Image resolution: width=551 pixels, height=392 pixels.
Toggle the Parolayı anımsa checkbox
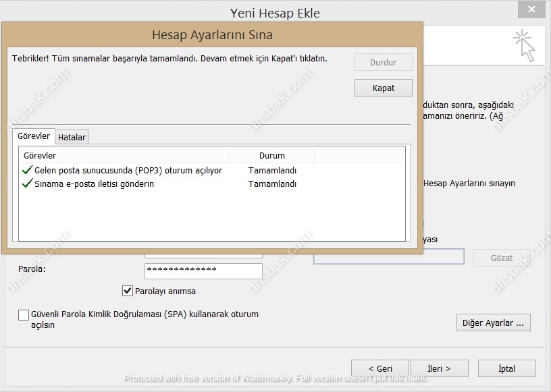point(127,291)
